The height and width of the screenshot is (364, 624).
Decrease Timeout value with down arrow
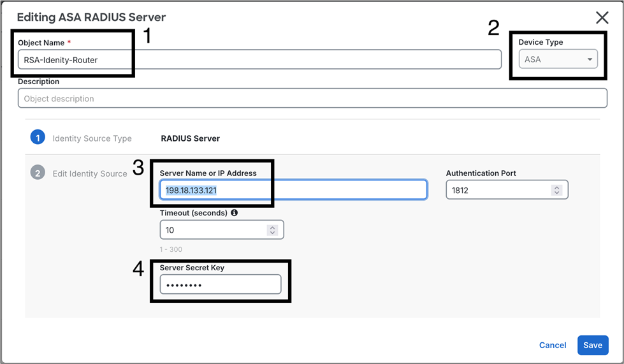point(272,233)
